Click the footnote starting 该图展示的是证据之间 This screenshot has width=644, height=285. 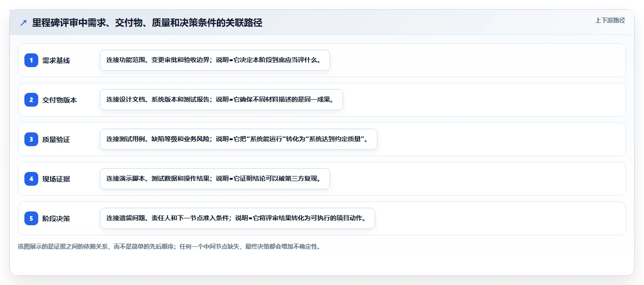point(169,246)
